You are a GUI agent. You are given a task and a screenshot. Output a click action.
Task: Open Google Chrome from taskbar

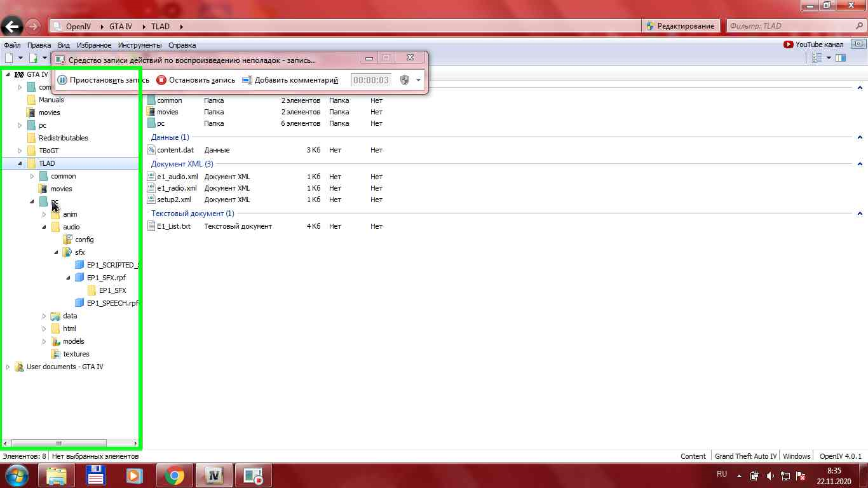[x=174, y=475]
